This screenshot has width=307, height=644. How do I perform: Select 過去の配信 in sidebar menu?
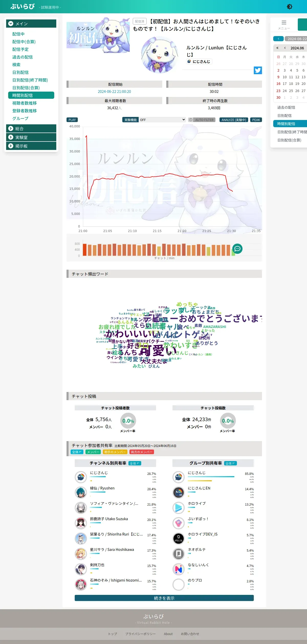[23, 57]
